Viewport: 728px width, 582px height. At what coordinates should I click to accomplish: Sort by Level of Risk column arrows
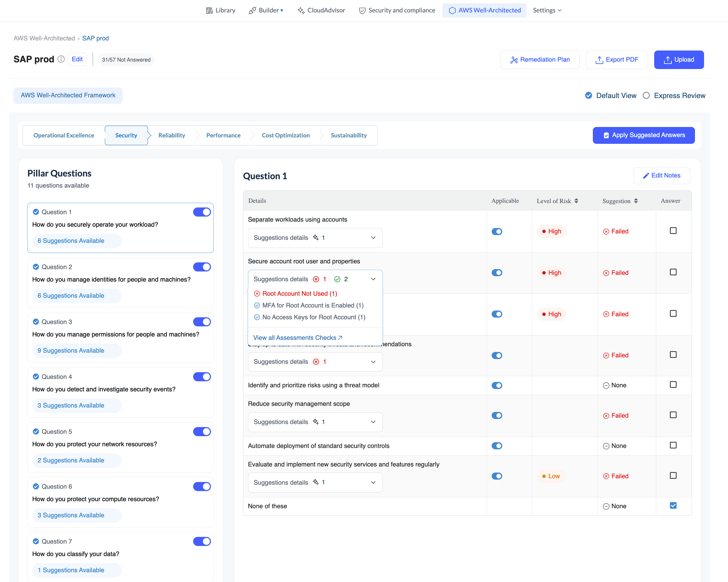tap(576, 201)
